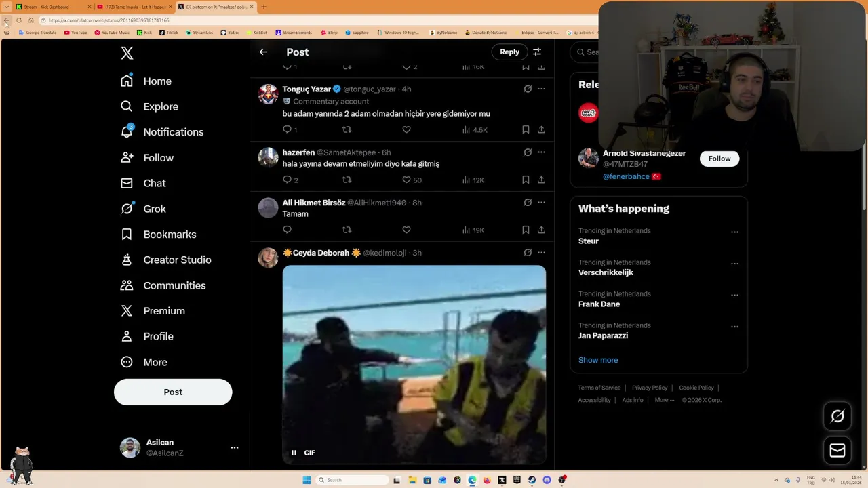Open Windows Start menu on taskbar
The image size is (868, 488).
tap(307, 480)
